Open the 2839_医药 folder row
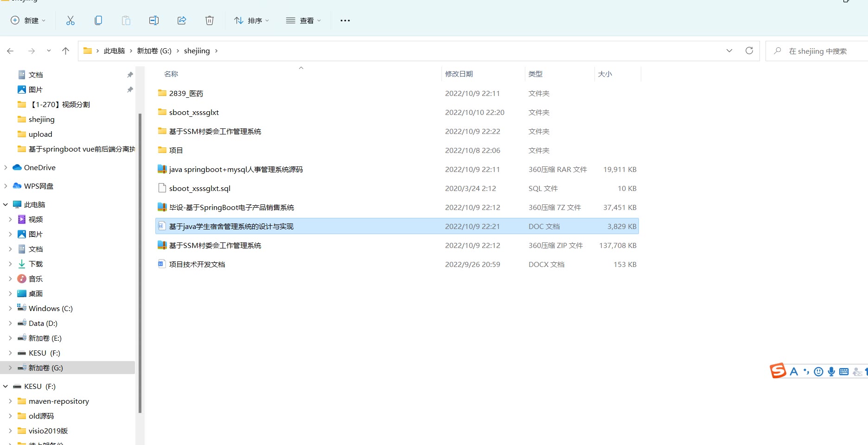The width and height of the screenshot is (868, 445). point(397,93)
